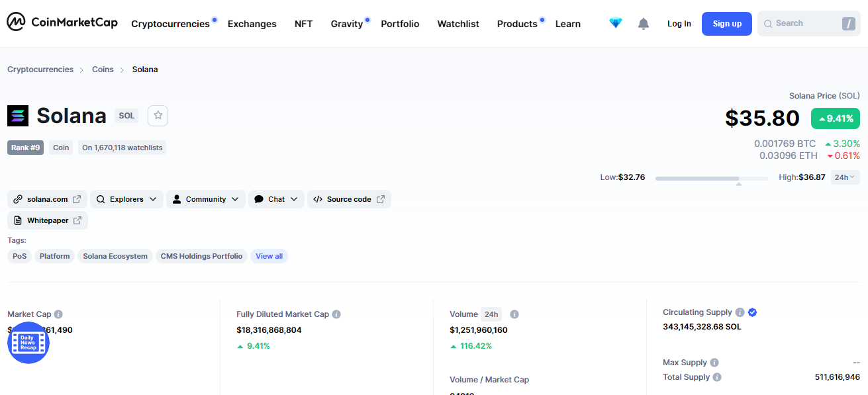This screenshot has height=395, width=868.
Task: Go to Watchlist page
Action: [458, 24]
